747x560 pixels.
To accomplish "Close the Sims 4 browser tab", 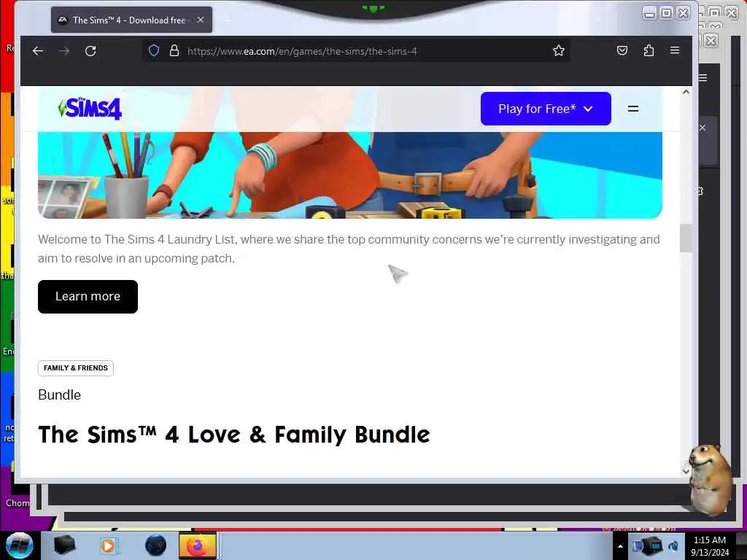I will [201, 20].
